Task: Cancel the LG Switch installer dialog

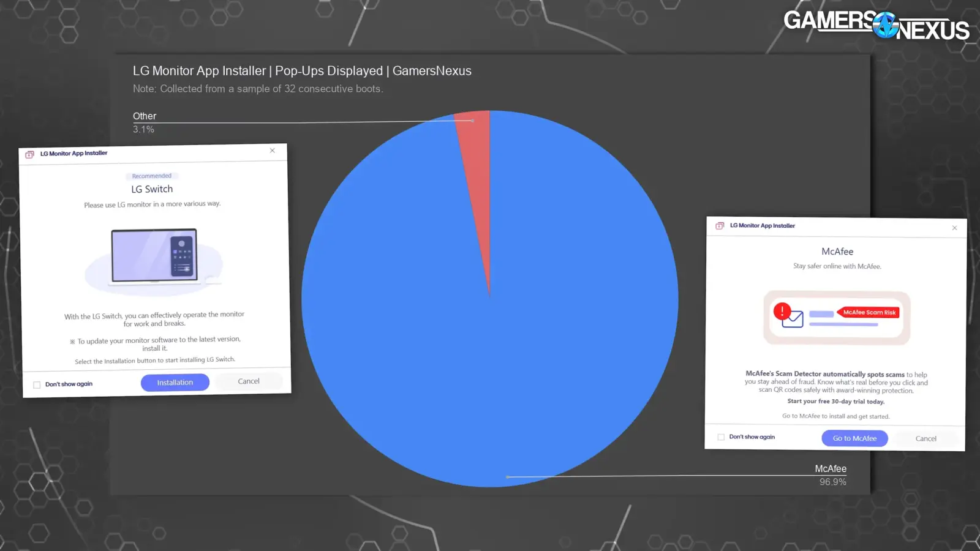Action: (249, 381)
